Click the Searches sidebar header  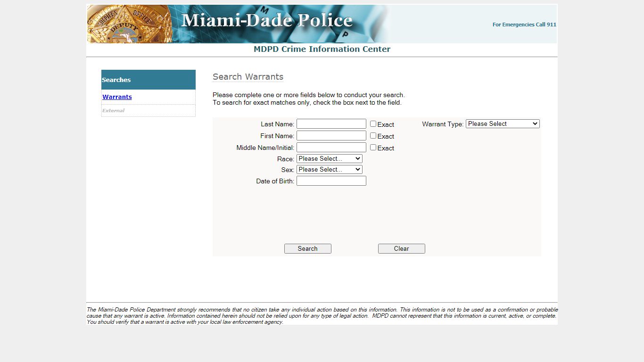[x=148, y=80]
